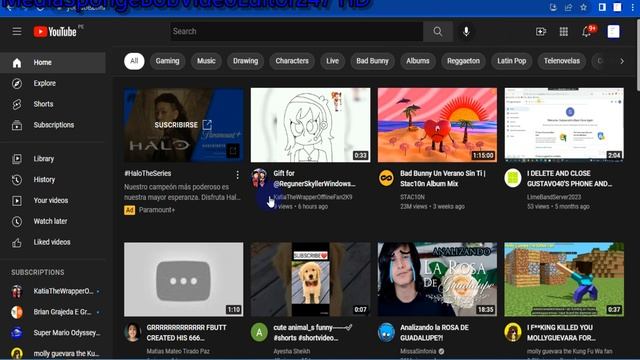Open Minecraft I F**KING KILLED YOU thumbnail
Screen dimensions: 640x360
564,279
